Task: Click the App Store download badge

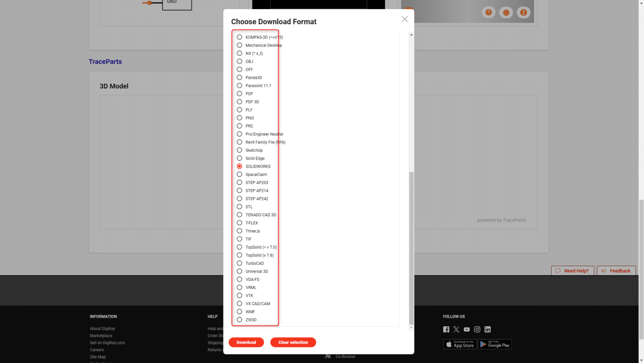Action: click(460, 344)
